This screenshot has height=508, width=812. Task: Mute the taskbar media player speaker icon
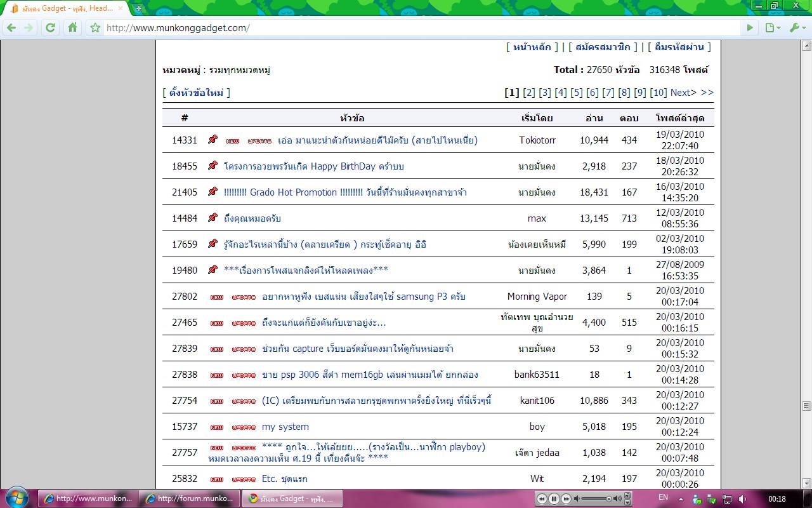(576, 498)
